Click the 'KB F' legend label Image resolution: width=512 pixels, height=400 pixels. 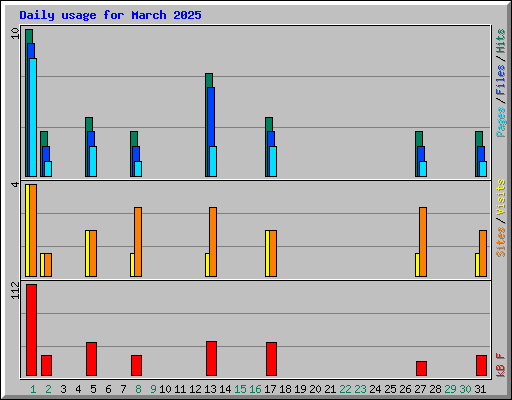[x=500, y=365]
